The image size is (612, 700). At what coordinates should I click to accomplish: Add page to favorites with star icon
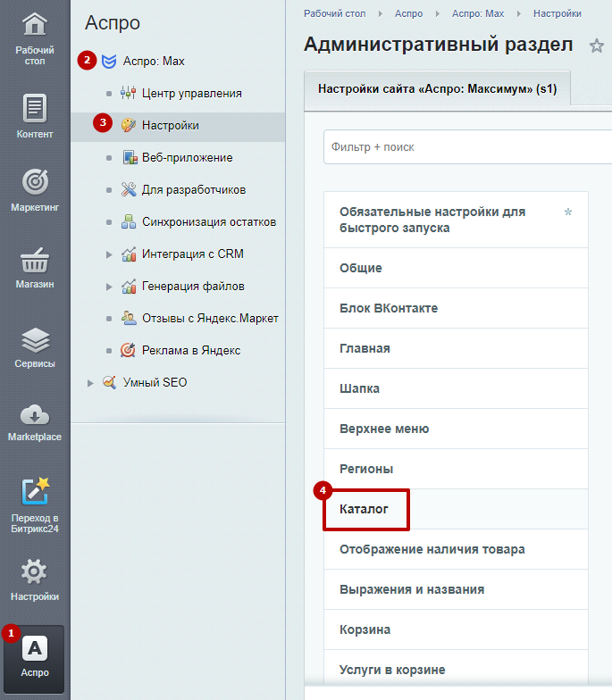click(597, 46)
